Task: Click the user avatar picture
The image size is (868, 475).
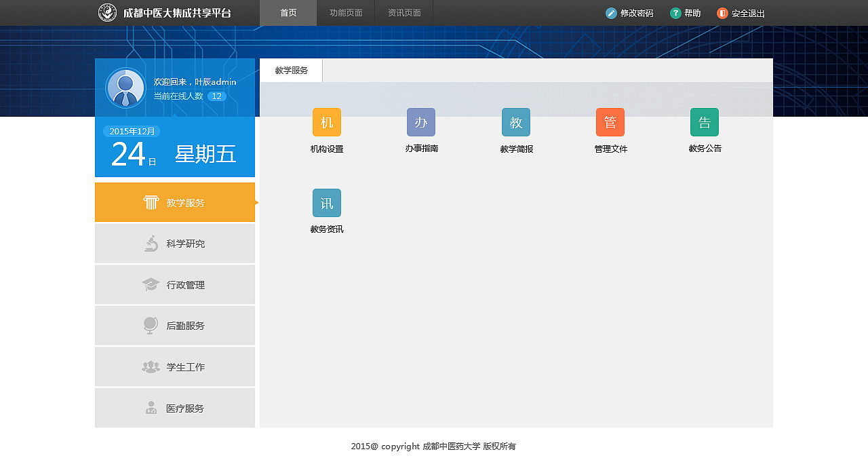Action: pos(124,88)
